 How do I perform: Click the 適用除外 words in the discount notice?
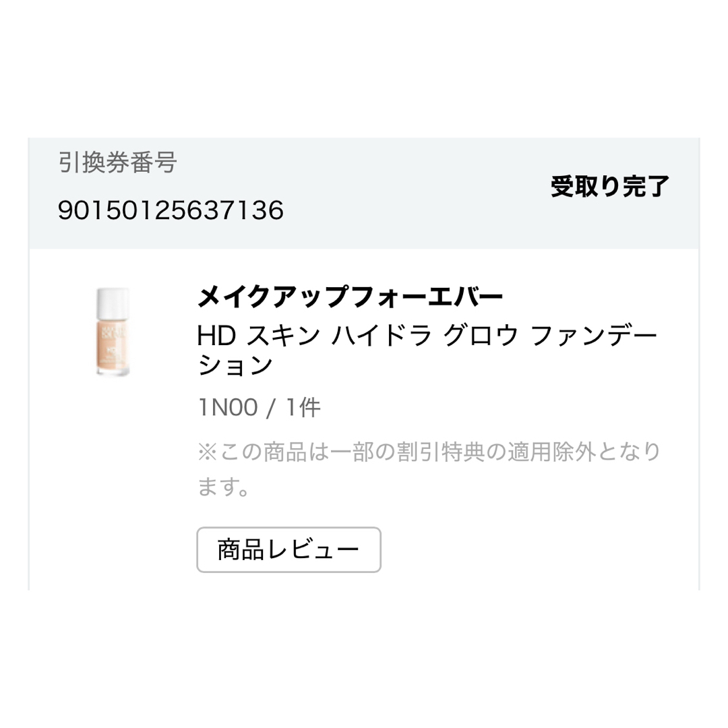point(551,452)
